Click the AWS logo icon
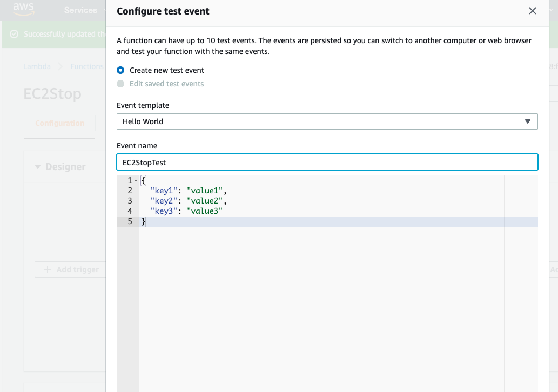Image resolution: width=558 pixels, height=392 pixels. 24,9
